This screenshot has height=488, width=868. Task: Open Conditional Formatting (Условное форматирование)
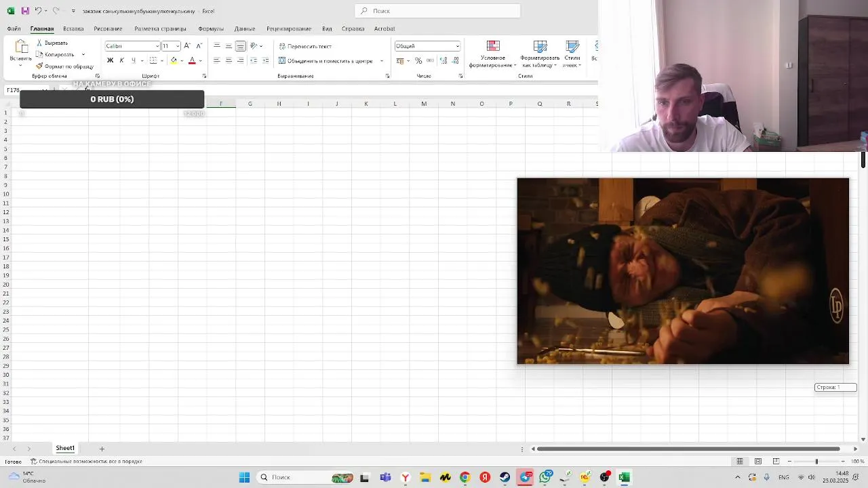coord(493,54)
